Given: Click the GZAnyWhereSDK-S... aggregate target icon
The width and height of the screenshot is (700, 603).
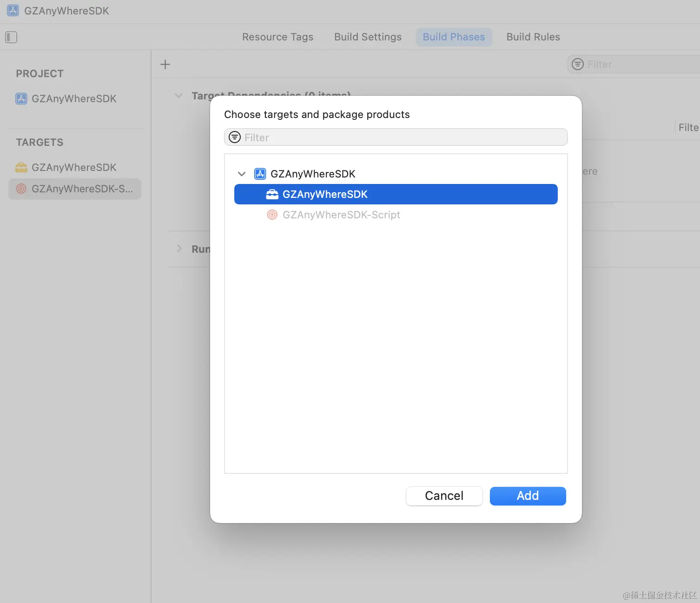Looking at the screenshot, I should click(21, 189).
